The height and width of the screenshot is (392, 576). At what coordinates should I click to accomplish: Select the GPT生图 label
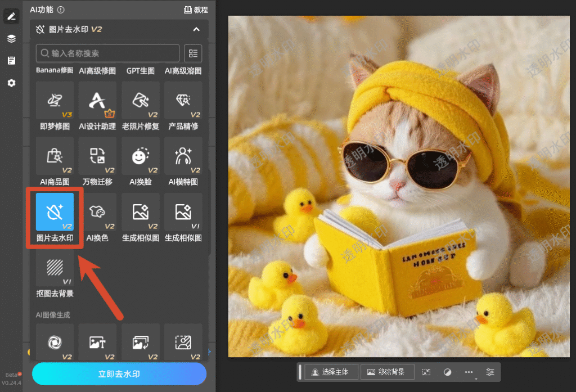tap(140, 70)
